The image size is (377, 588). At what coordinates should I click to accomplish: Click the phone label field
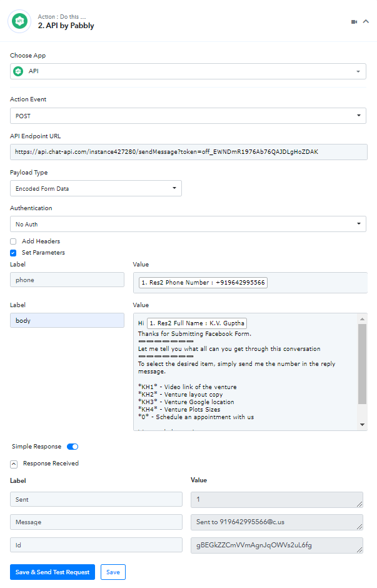(x=67, y=280)
